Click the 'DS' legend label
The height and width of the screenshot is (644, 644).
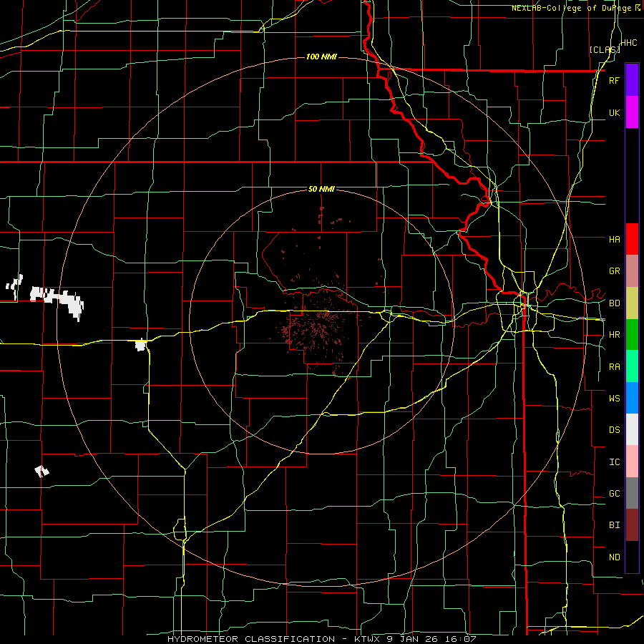tap(614, 430)
